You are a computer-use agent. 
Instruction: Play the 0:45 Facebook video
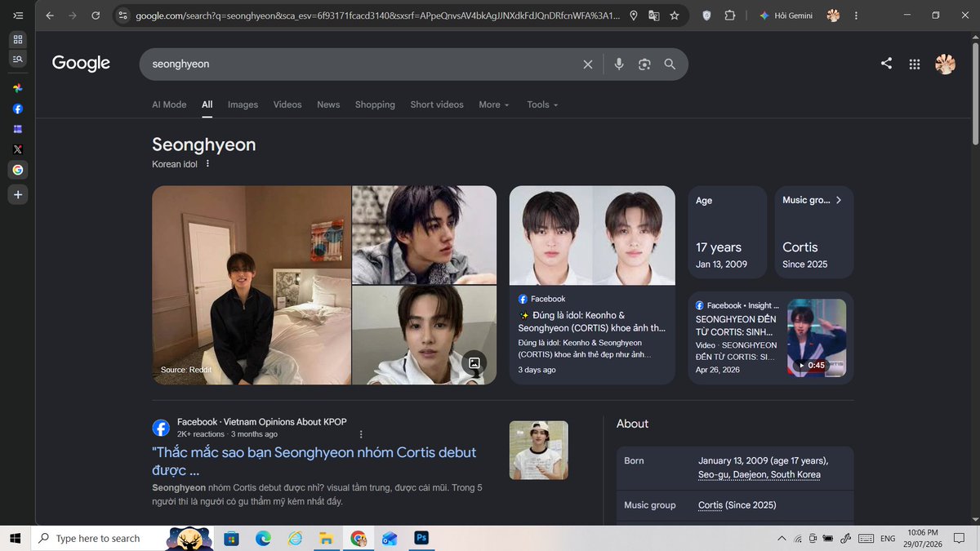(x=817, y=338)
